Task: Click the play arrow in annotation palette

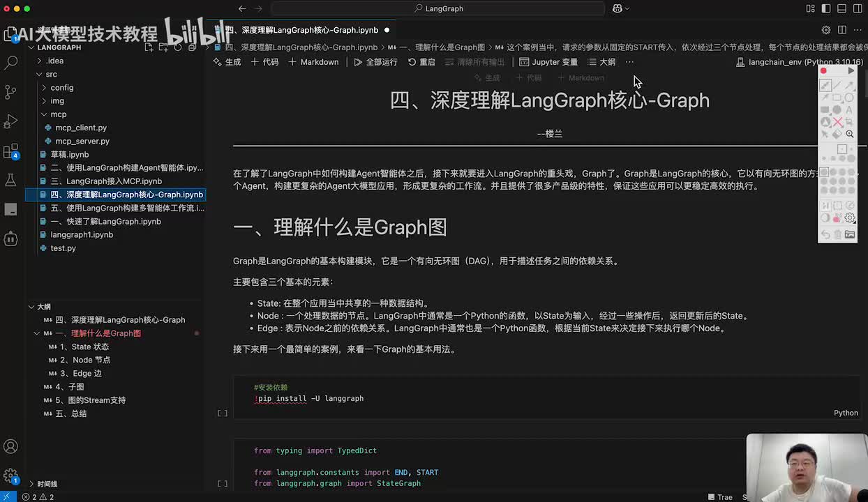Action: click(x=850, y=71)
